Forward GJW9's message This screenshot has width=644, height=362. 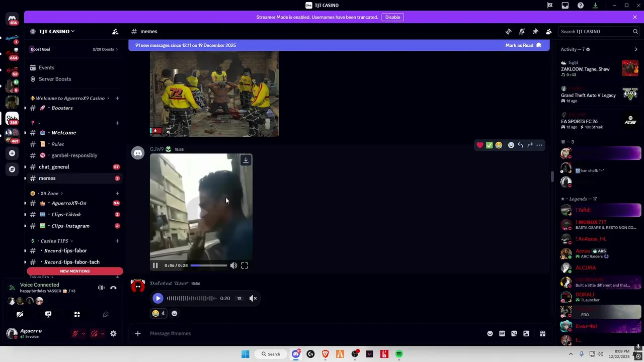pos(530,145)
